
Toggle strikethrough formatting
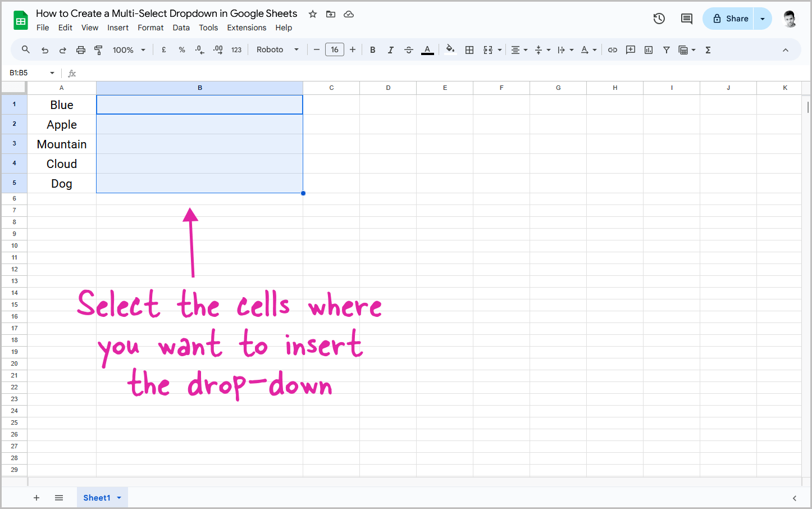(409, 50)
